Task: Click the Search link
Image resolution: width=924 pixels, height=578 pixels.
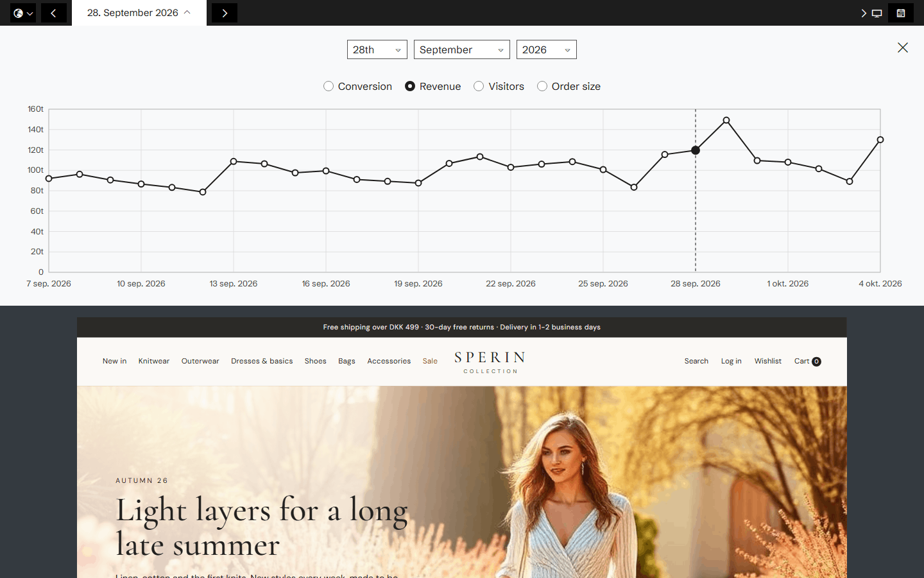Action: pyautogui.click(x=696, y=361)
